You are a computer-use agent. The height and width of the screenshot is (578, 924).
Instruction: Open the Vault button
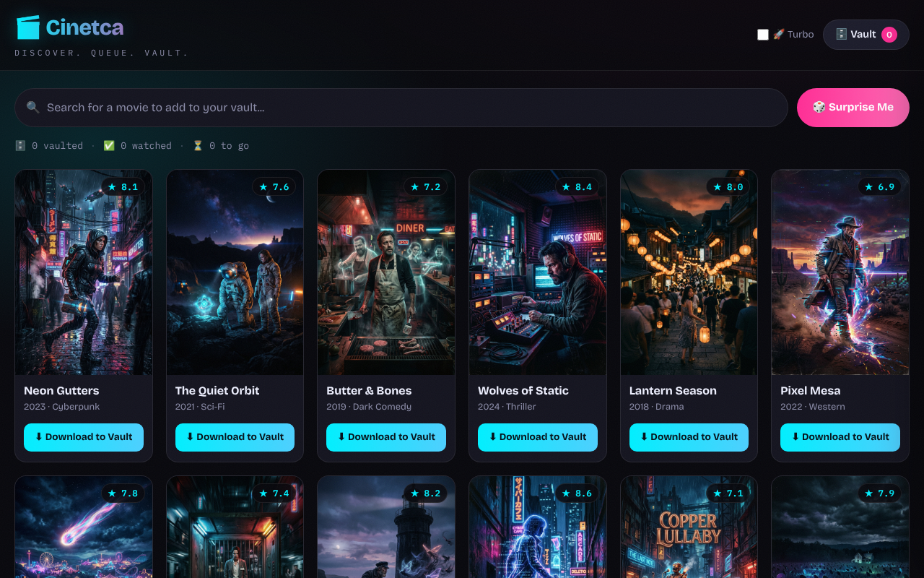tap(866, 35)
